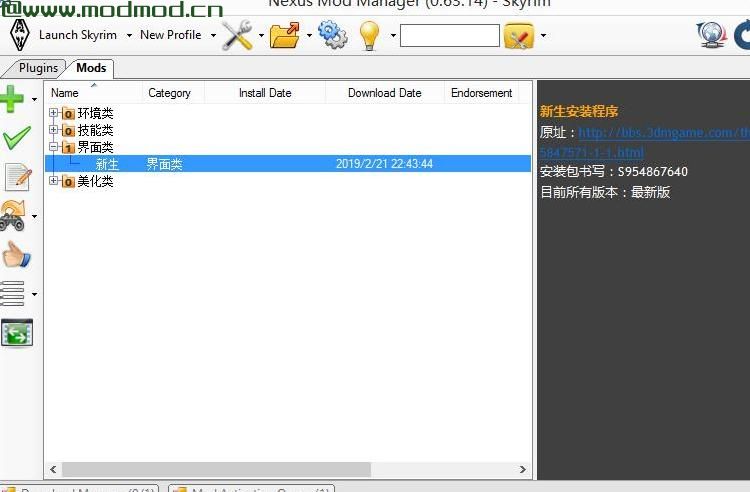750x492 pixels.
Task: Click the 界面类 category cell of 新生 row
Action: (165, 164)
